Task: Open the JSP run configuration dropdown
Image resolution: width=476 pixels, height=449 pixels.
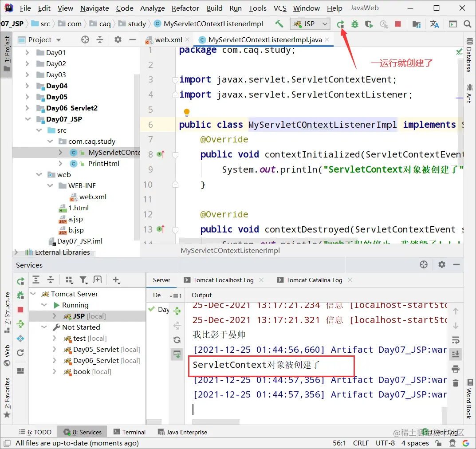Action: click(x=310, y=24)
